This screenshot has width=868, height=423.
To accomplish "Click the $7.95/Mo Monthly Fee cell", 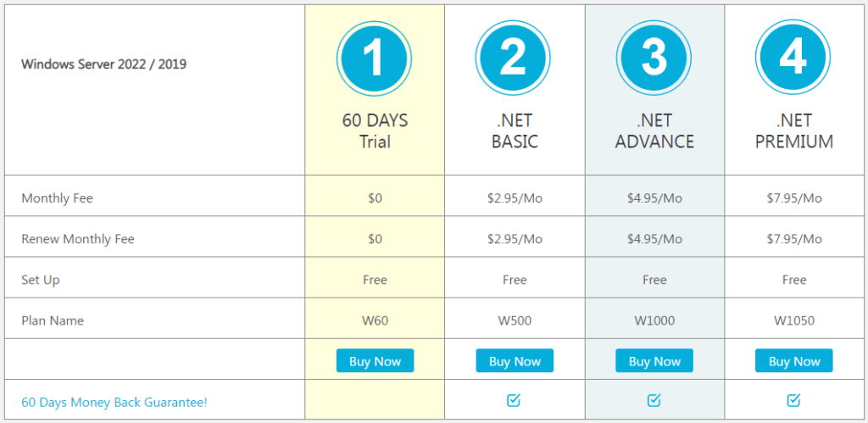I will pyautogui.click(x=793, y=198).
